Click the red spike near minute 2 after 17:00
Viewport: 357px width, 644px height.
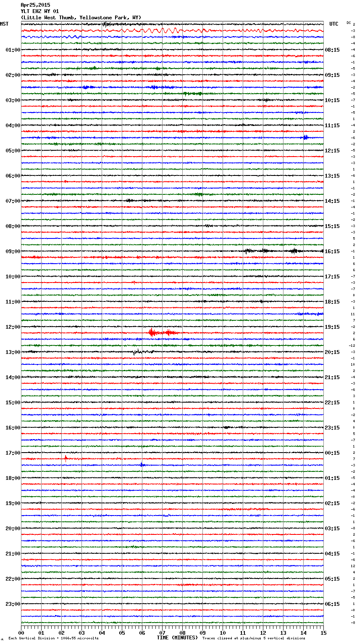coord(66,458)
